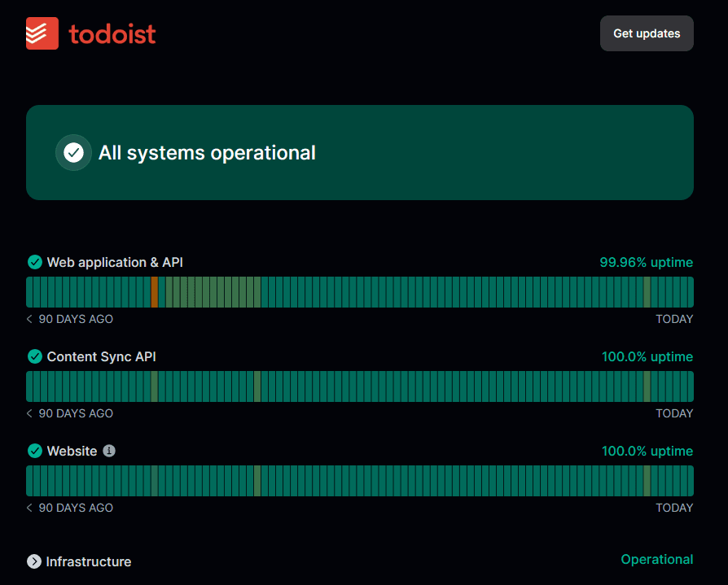Click the checkmark icon beside All systems operational
728x585 pixels.
pos(73,152)
